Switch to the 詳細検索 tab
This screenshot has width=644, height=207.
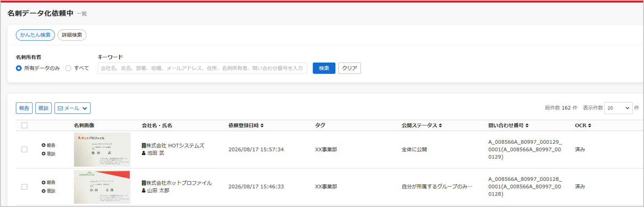coord(72,35)
